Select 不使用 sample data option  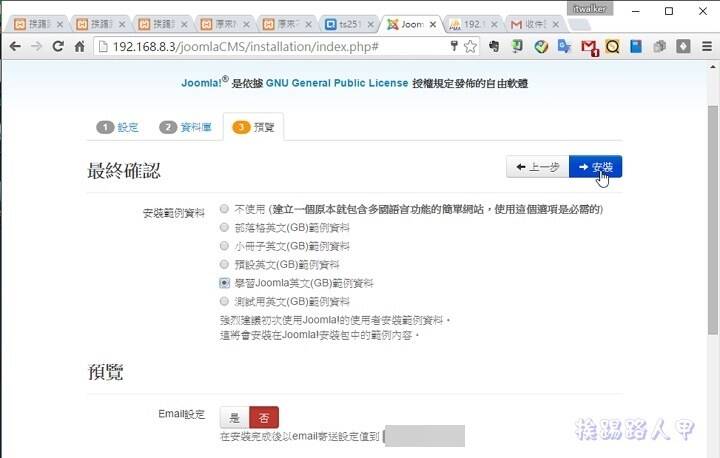point(224,209)
